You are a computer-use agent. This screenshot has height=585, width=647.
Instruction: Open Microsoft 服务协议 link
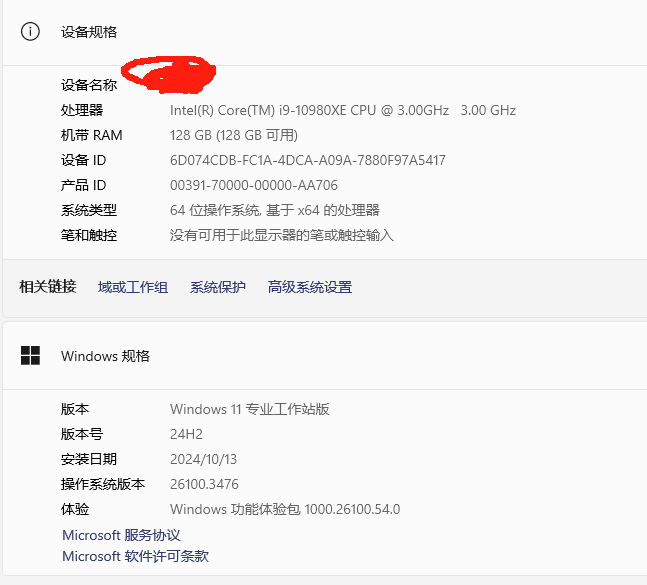(x=121, y=535)
